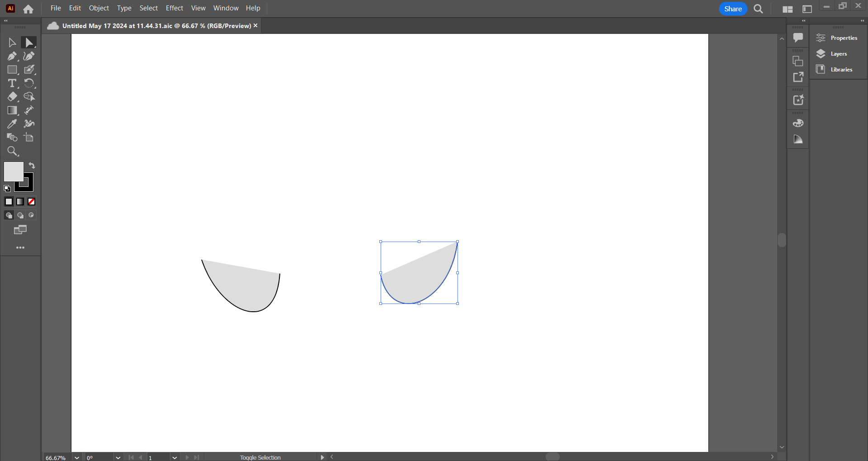Image resolution: width=868 pixels, height=461 pixels.
Task: Select the Rectangle tool
Action: 12,70
